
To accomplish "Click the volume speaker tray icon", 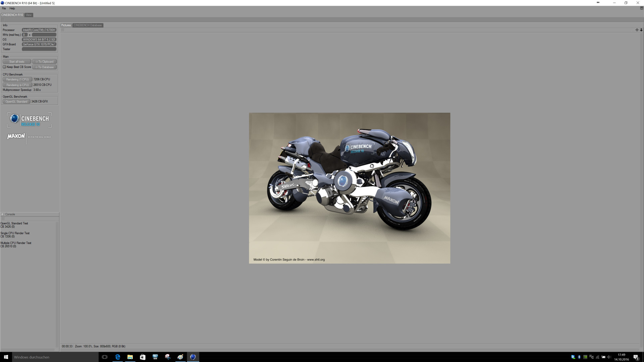I will [609, 357].
